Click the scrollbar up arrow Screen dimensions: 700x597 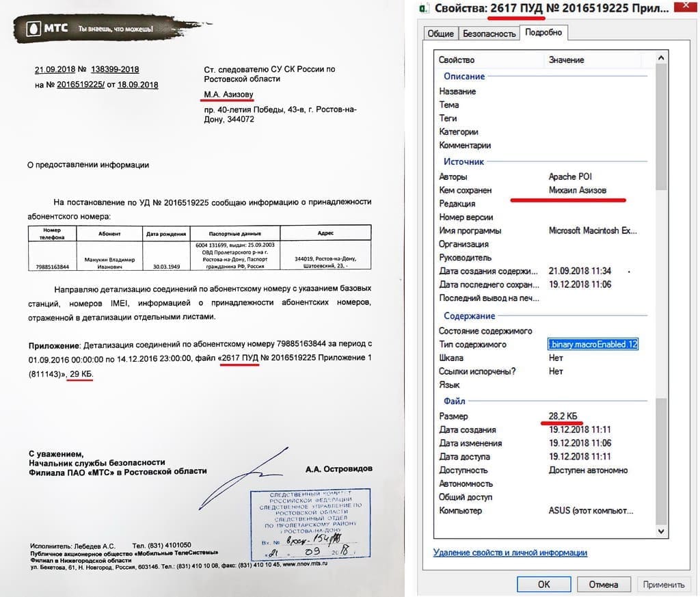tap(661, 57)
